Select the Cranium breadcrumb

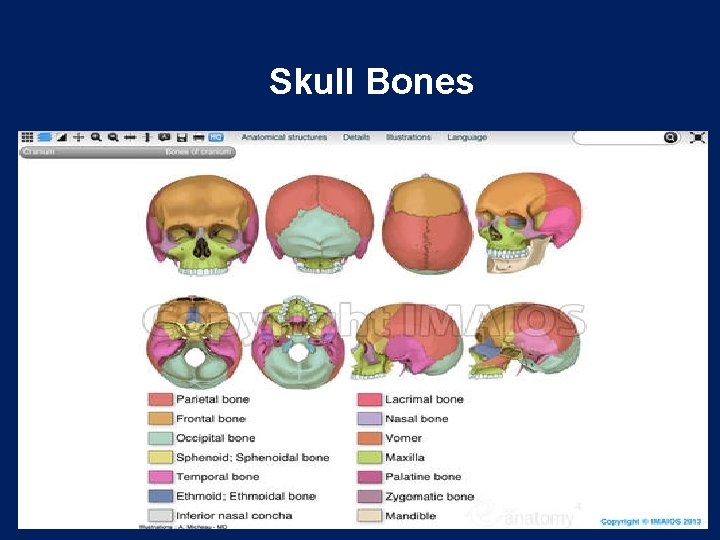click(x=39, y=152)
